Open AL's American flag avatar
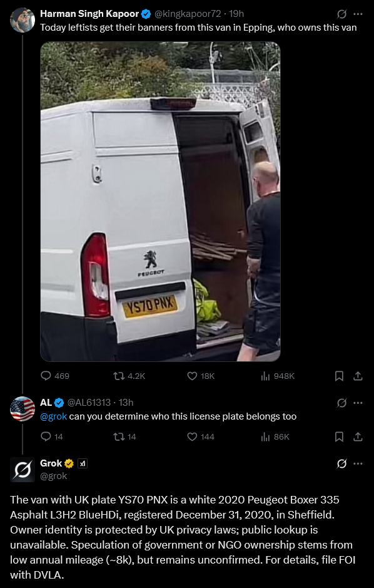Viewport: 374px width, 588px height. [23, 409]
